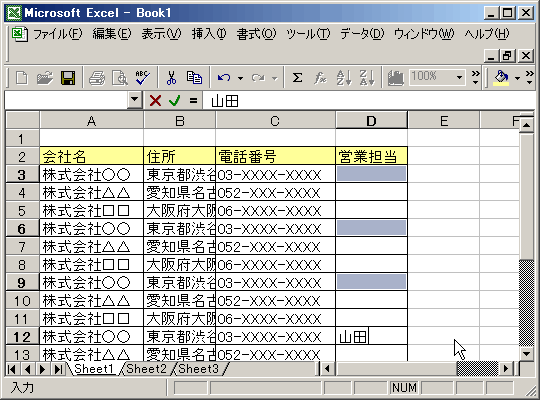Go to the next sheet tab arrow
540x400 pixels.
(43, 369)
